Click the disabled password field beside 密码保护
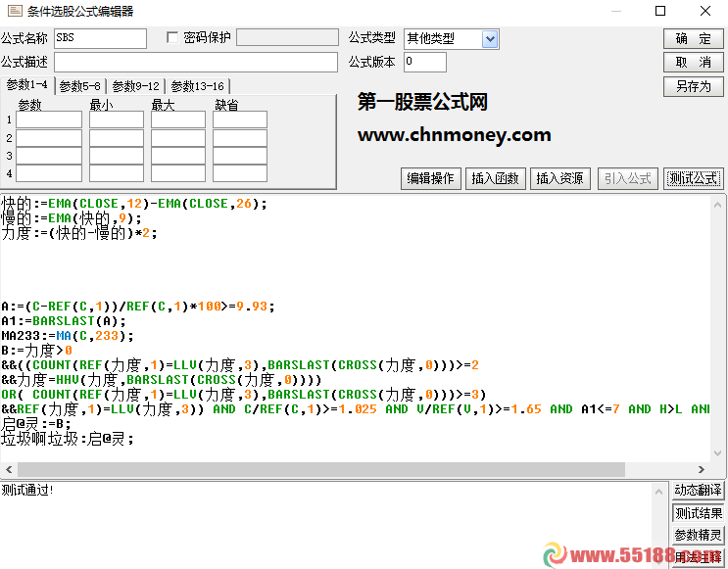The height and width of the screenshot is (569, 728). click(287, 37)
